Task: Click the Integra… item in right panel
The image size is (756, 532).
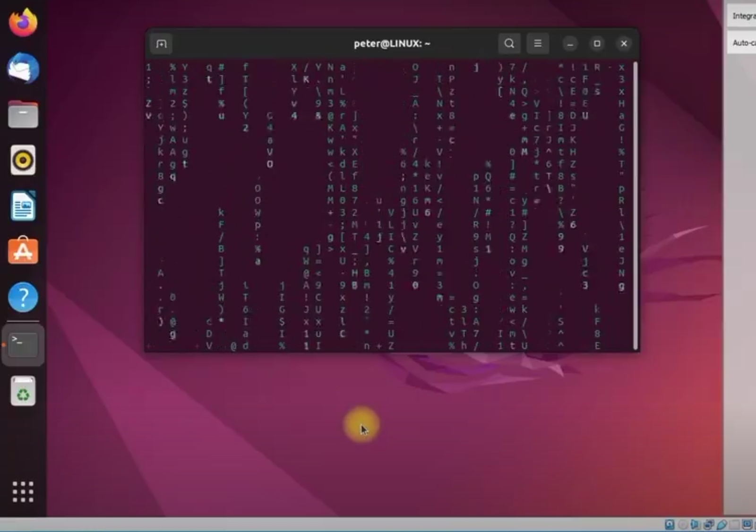Action: pos(743,16)
